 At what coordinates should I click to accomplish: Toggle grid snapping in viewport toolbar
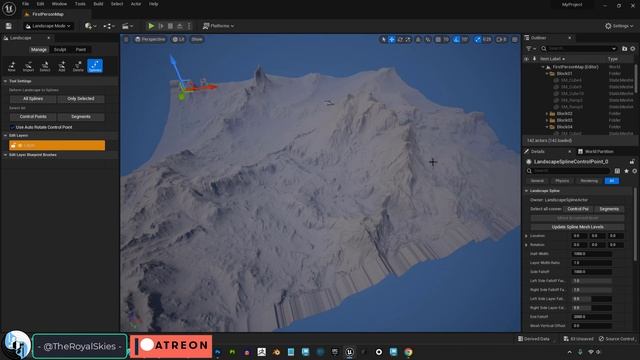point(438,40)
